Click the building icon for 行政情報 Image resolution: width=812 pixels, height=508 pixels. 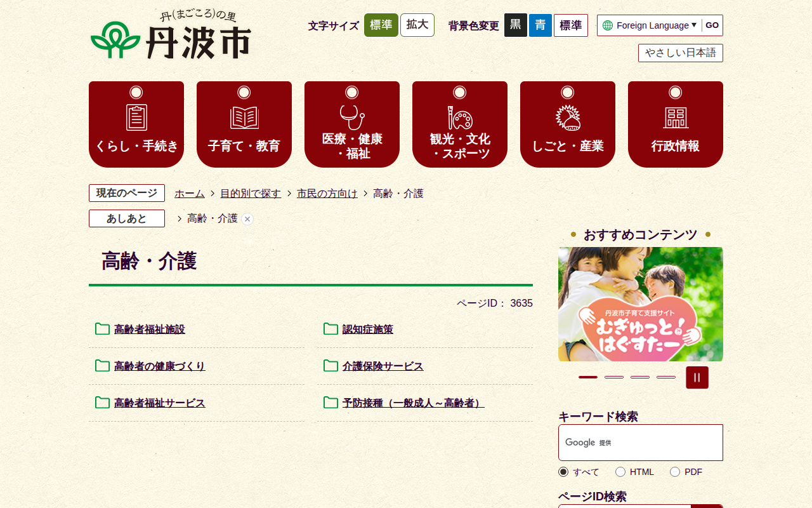[x=676, y=117]
